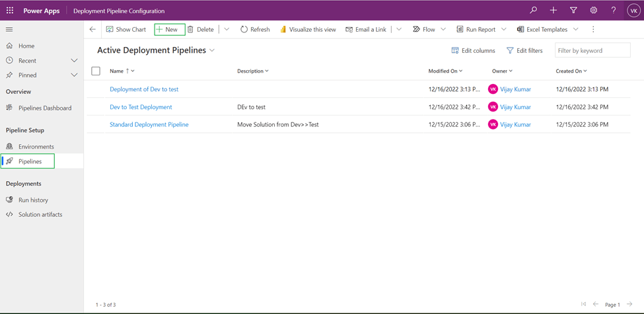Screen dimensions: 644x314
Task: Click the help question mark icon
Action: [x=613, y=11]
